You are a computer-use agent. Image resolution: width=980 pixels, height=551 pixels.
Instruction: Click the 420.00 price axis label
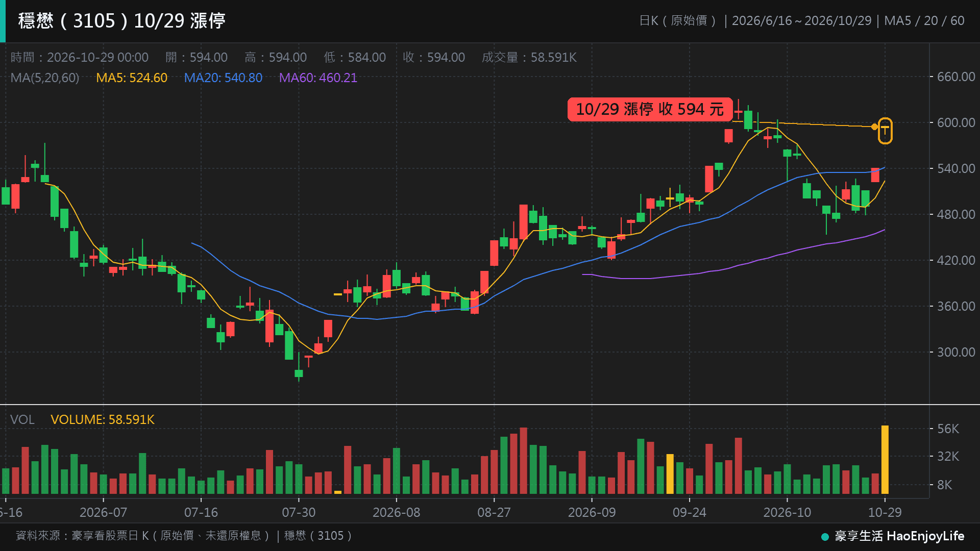tap(956, 260)
